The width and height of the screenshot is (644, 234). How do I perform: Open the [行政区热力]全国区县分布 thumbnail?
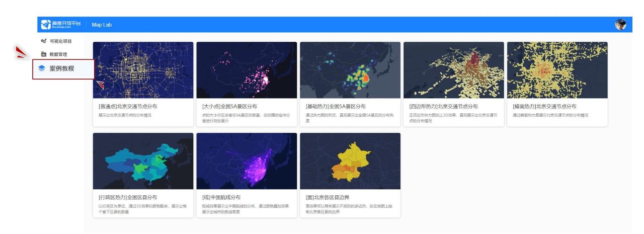click(143, 161)
